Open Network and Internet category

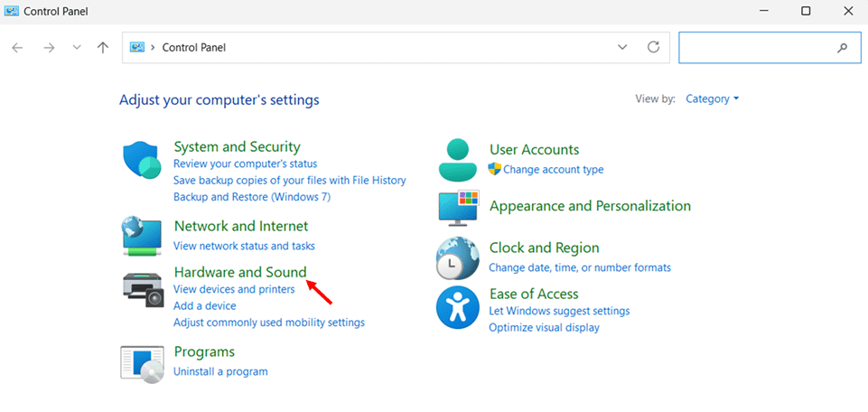coord(241,226)
